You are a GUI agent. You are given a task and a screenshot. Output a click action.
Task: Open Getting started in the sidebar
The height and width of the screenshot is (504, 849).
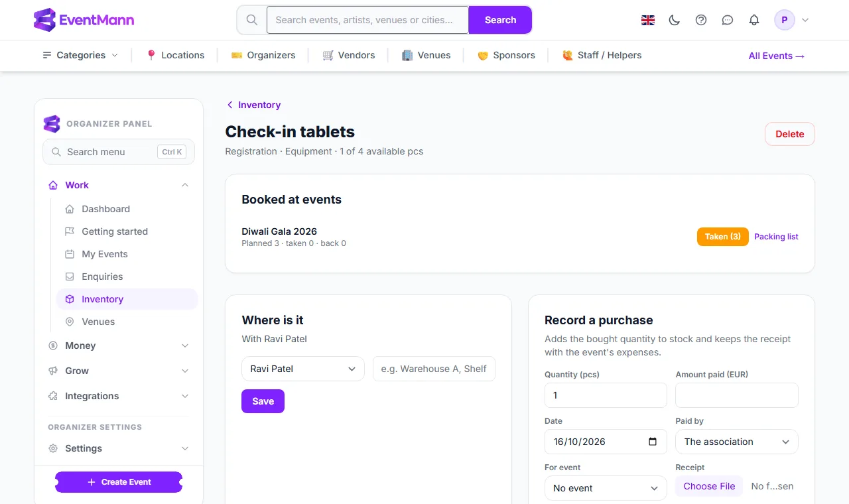point(127,231)
